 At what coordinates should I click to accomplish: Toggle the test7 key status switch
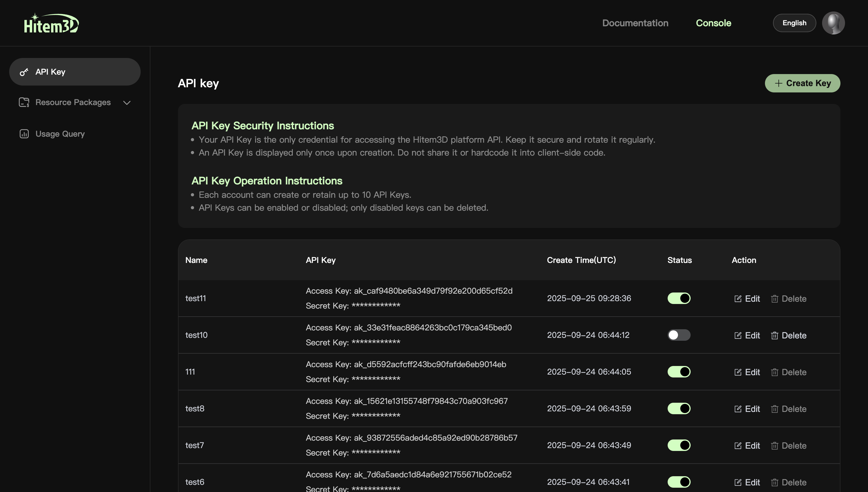(x=679, y=445)
